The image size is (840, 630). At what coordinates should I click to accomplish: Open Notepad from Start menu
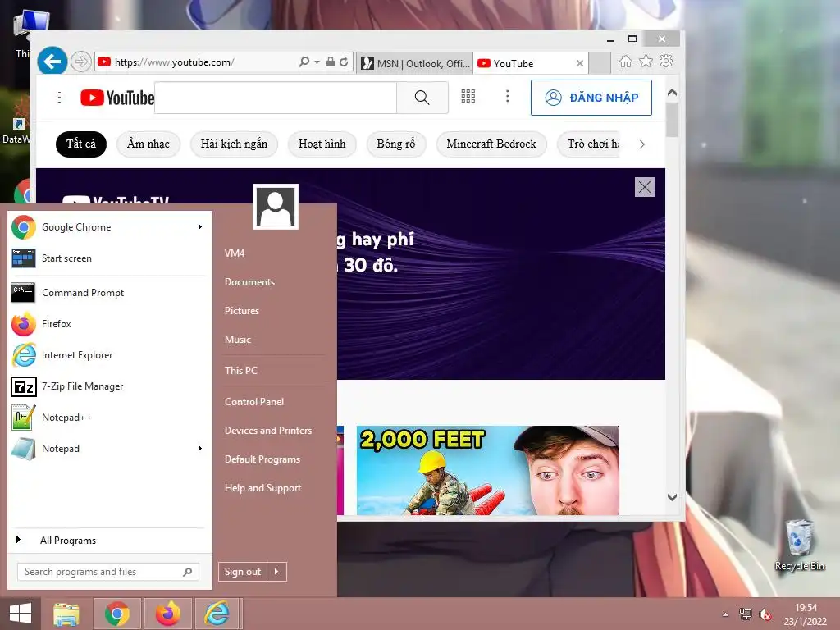pos(107,449)
